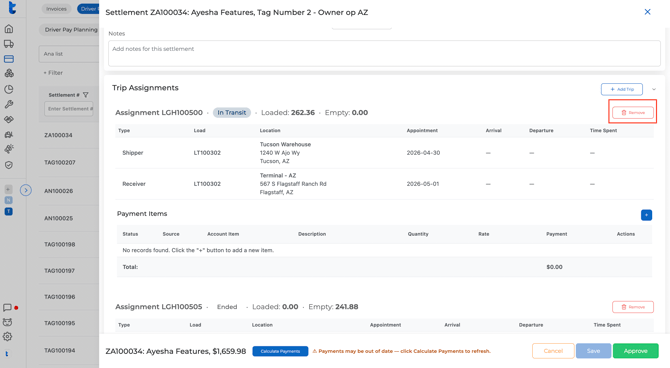Click the Account Item column header
This screenshot has width=670, height=368.
(x=223, y=234)
